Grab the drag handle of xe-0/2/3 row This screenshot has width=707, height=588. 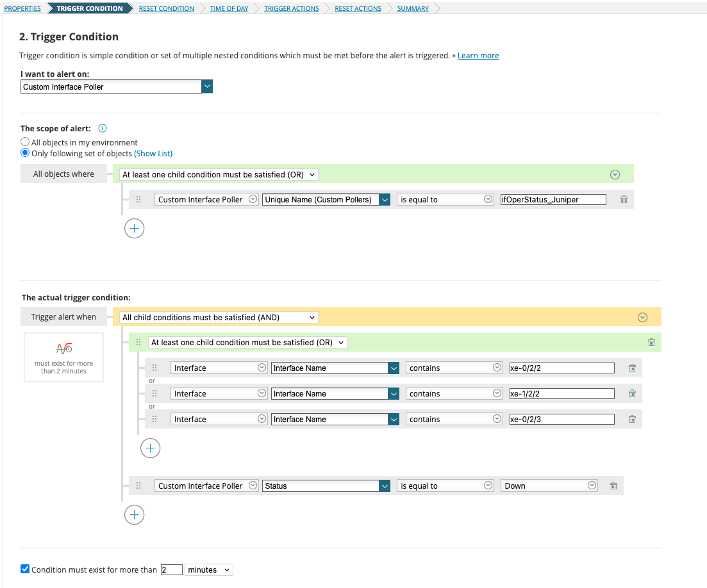[154, 420]
